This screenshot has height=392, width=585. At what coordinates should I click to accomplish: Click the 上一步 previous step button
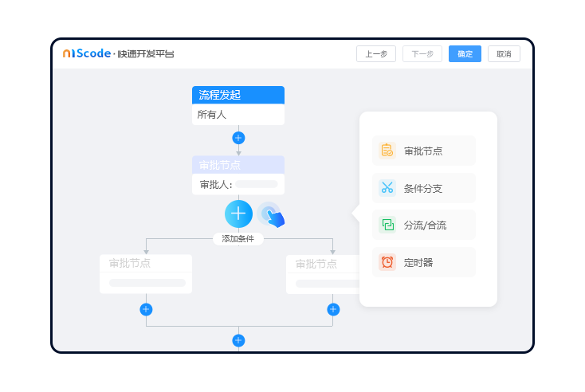pyautogui.click(x=376, y=54)
